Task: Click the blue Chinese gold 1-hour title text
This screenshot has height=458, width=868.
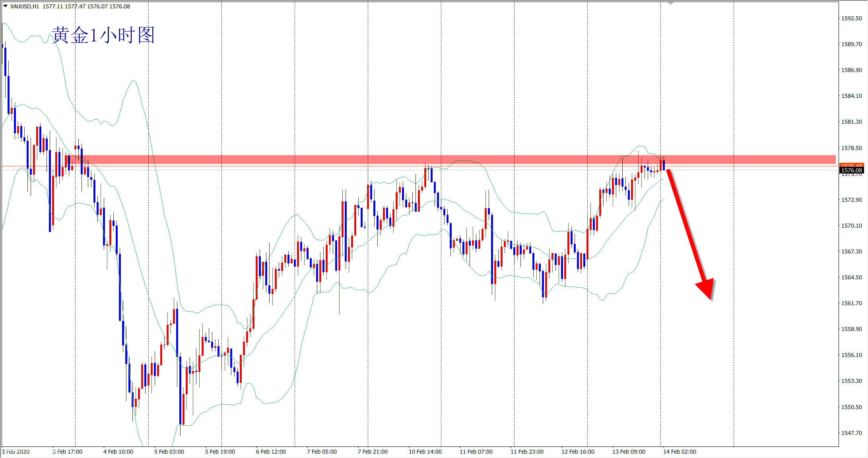Action: point(103,35)
